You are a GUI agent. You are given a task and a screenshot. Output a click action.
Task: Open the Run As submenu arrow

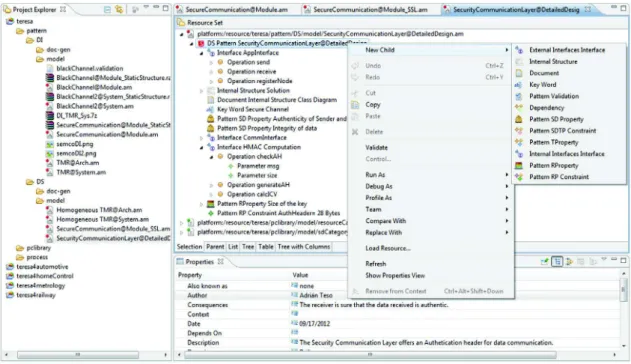pos(507,175)
